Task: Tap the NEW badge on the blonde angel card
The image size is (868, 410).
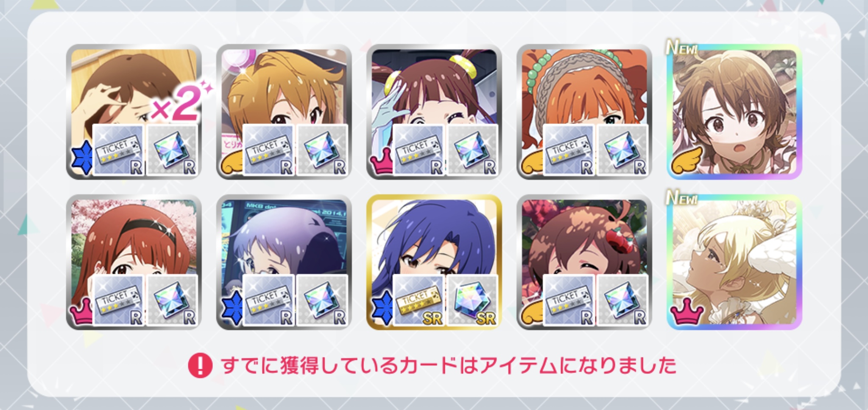Action: (x=681, y=197)
